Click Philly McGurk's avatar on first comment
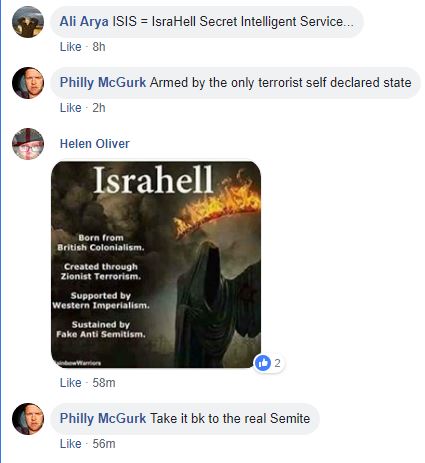The image size is (425, 463). click(28, 83)
